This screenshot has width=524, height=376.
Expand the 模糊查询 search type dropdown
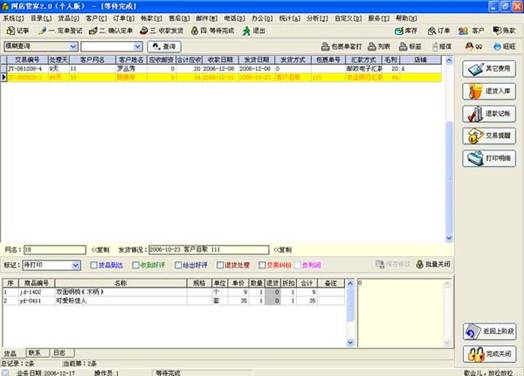(73, 46)
